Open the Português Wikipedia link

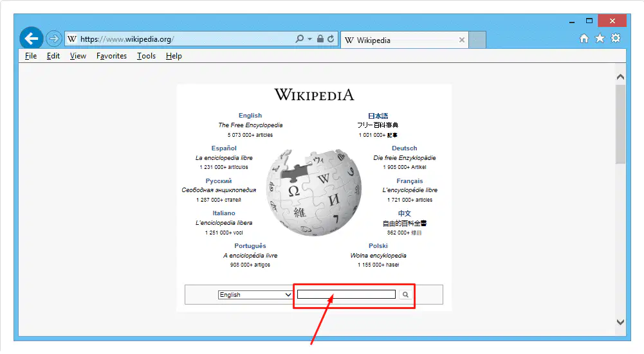[x=250, y=245]
